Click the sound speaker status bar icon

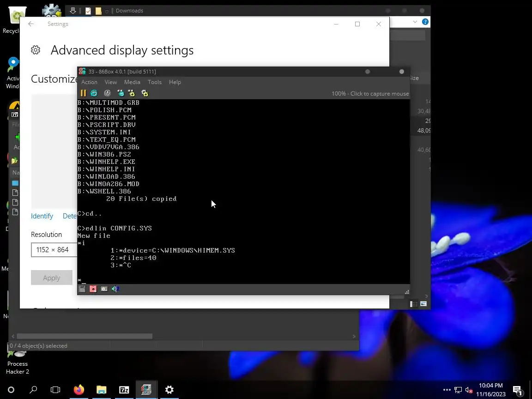pos(115,289)
